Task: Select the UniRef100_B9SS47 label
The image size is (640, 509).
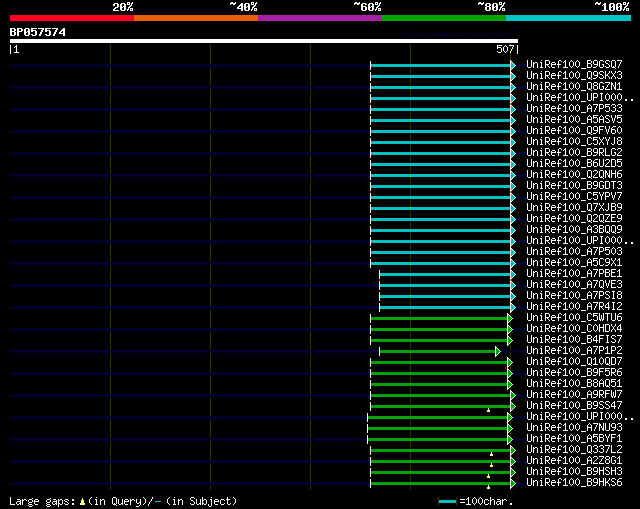Action: coord(574,406)
